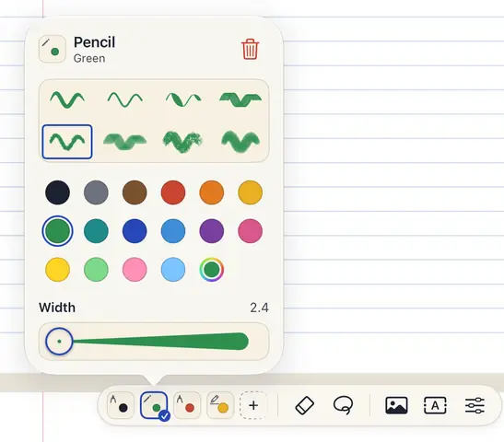Add a new tool with plus button
Image resolution: width=504 pixels, height=442 pixels.
pos(253,405)
